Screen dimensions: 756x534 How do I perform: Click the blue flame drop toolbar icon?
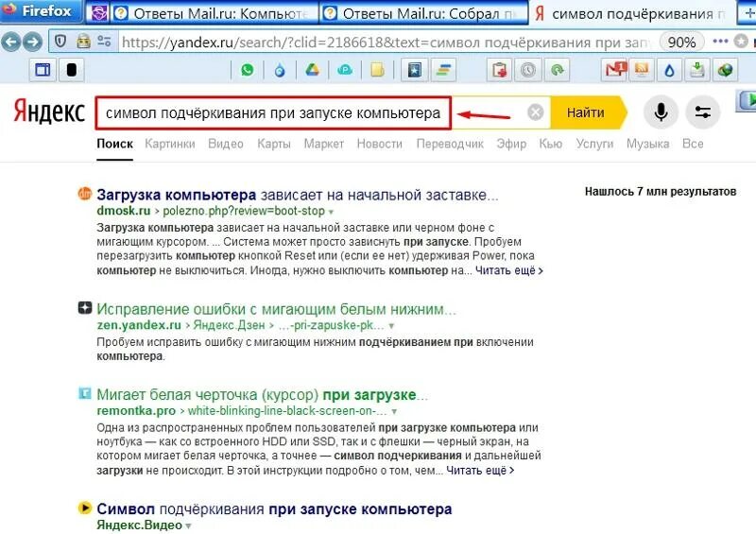280,71
